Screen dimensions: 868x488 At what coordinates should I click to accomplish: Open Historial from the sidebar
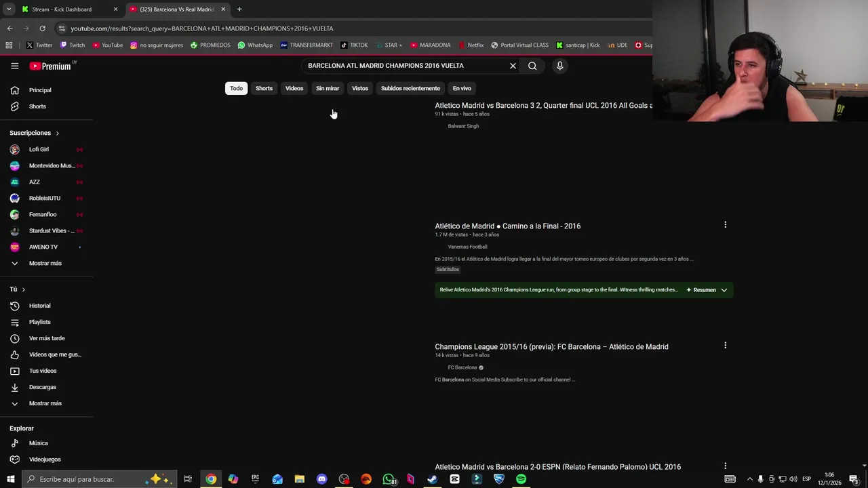point(46,306)
